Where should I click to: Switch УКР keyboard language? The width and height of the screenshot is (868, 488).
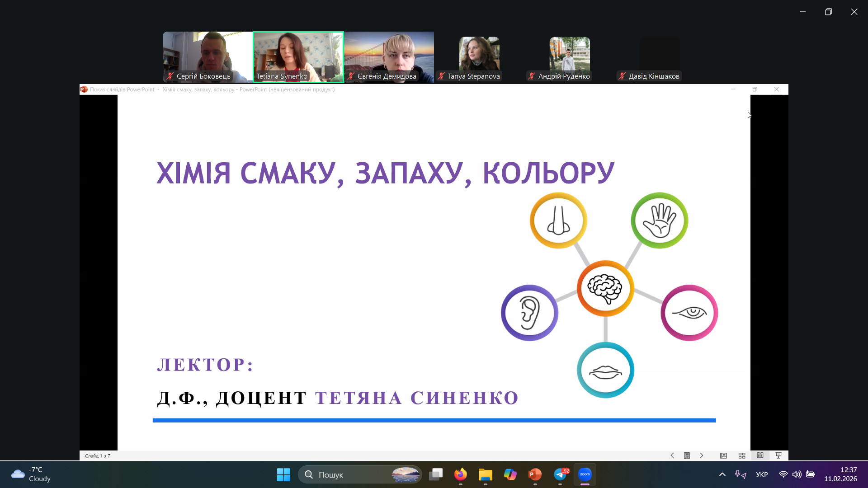762,474
